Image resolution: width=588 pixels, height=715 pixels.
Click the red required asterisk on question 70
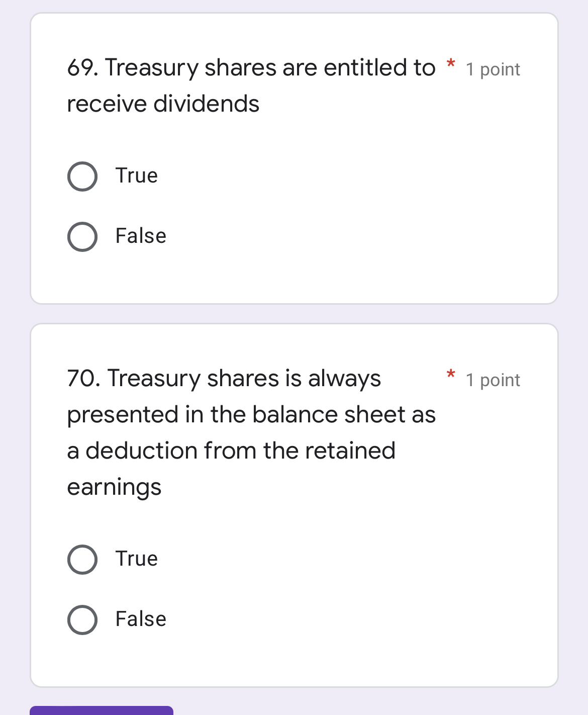[451, 375]
